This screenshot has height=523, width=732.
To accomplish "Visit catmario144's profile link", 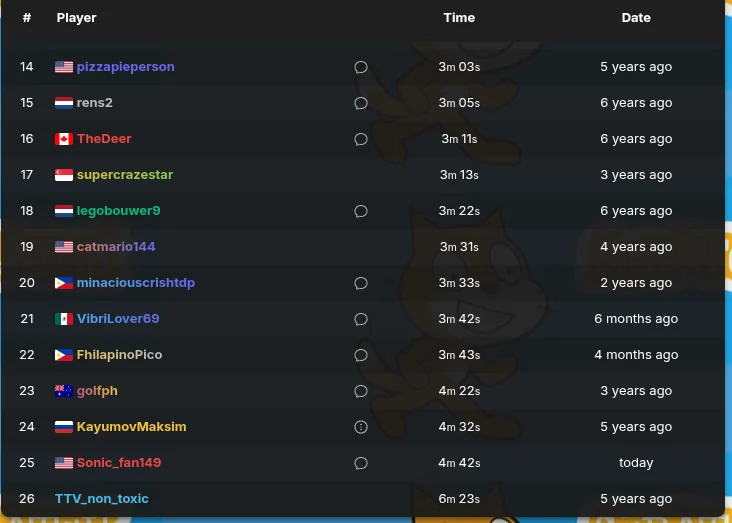I will (116, 247).
